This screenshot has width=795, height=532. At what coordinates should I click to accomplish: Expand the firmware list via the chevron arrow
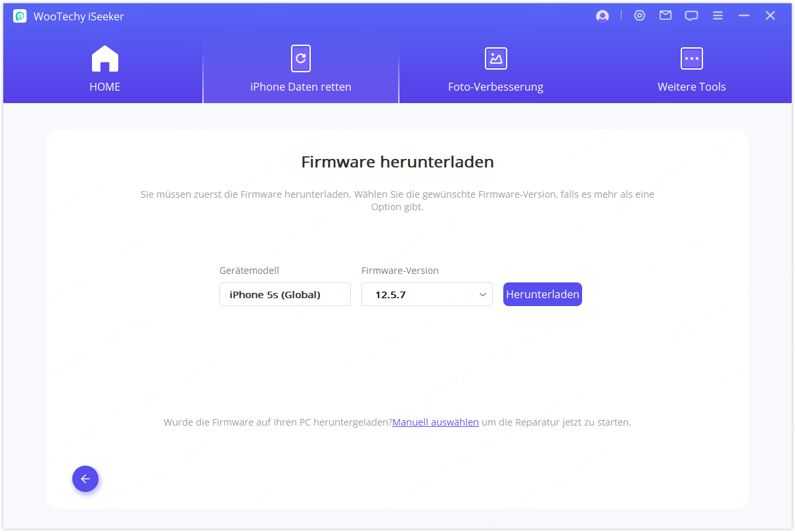point(482,294)
